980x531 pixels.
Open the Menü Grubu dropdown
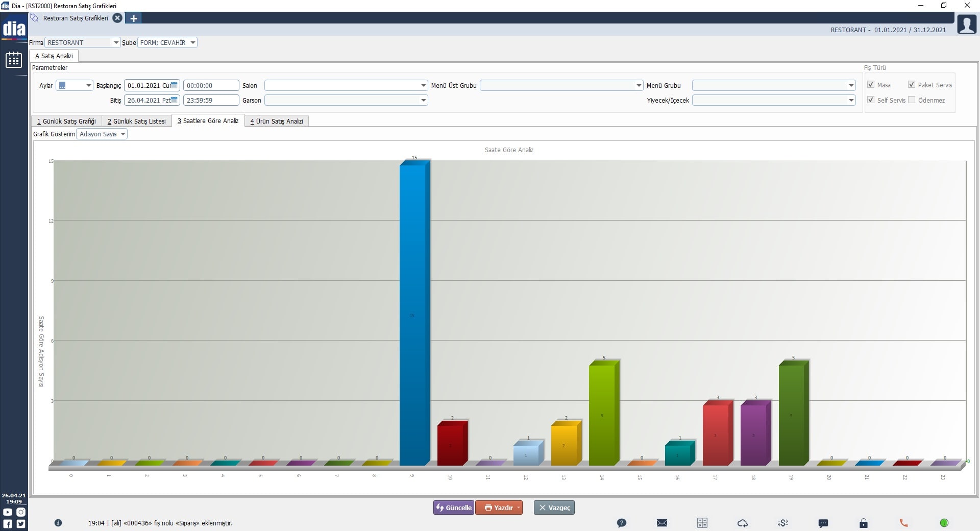coord(851,85)
